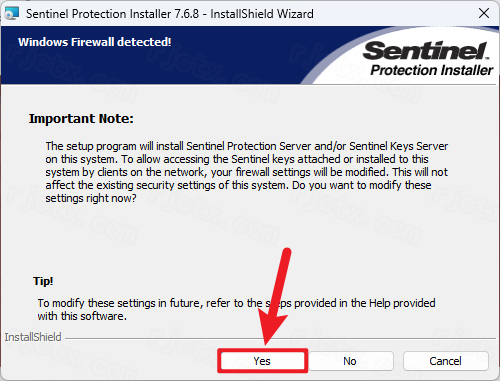The height and width of the screenshot is (381, 500).
Task: Click the Sentinel logo in the banner
Action: [426, 51]
